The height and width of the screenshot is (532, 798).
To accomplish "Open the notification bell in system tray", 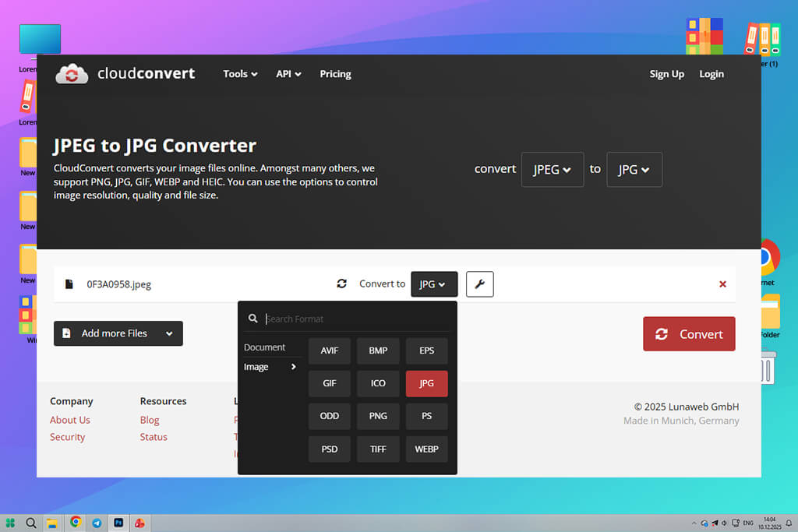I will tap(789, 523).
